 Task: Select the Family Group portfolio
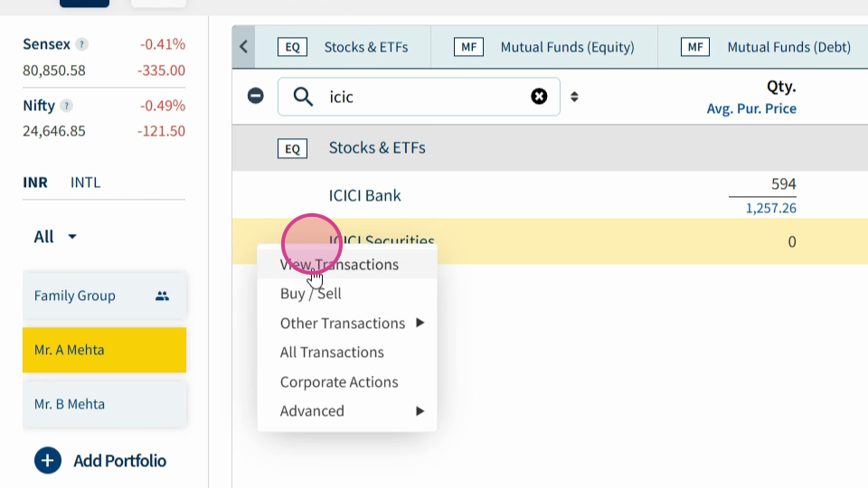click(104, 296)
